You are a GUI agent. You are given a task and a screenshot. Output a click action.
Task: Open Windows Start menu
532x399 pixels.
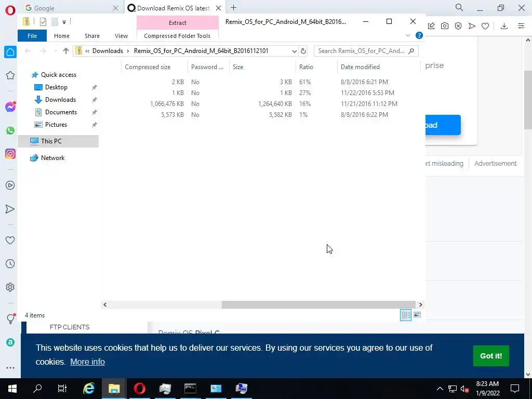pyautogui.click(x=12, y=389)
